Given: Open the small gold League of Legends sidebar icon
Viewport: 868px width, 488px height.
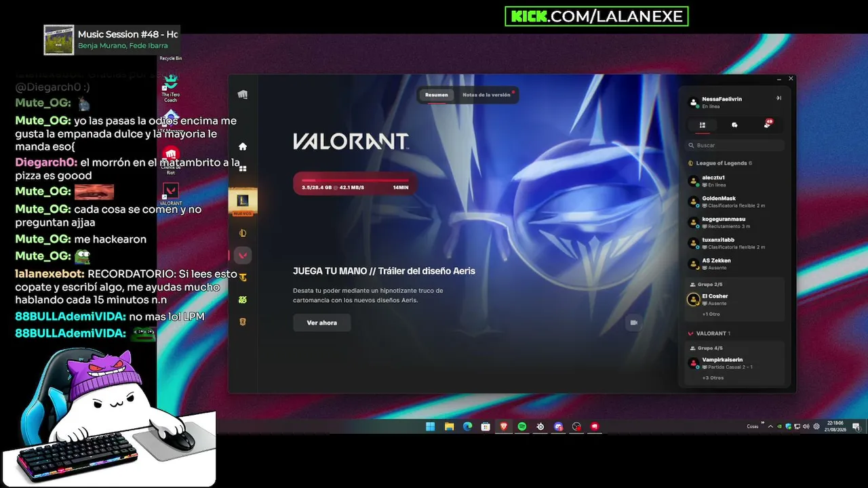Looking at the screenshot, I should coord(243,233).
